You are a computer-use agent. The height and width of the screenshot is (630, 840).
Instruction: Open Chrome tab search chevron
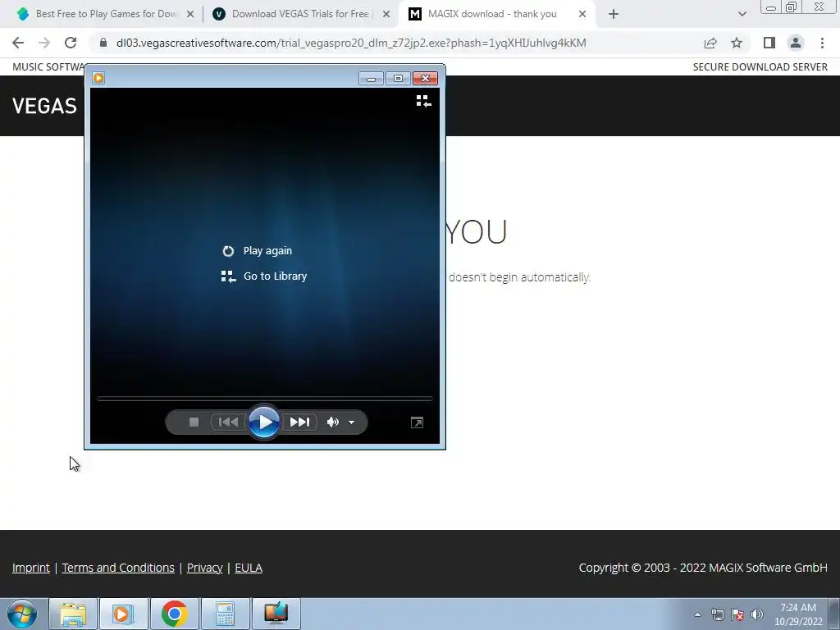coord(742,14)
